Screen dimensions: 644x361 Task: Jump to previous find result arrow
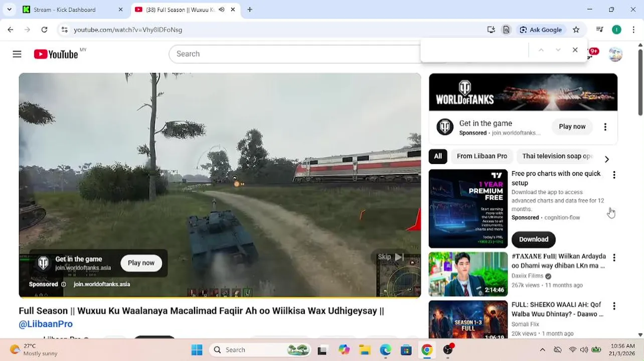point(541,50)
